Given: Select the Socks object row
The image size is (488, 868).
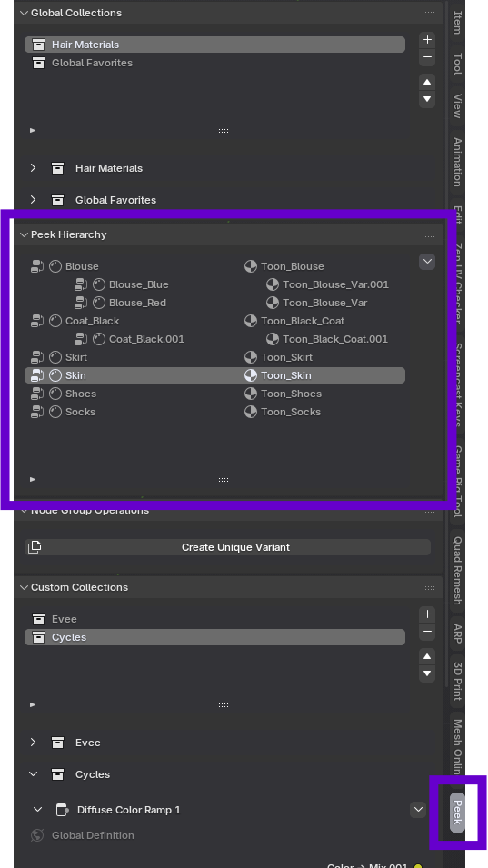Looking at the screenshot, I should click(80, 413).
